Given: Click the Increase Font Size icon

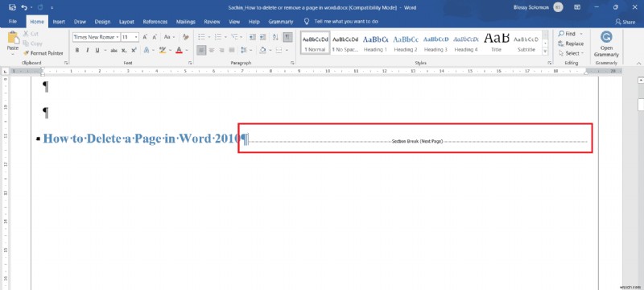Looking at the screenshot, I should click(x=146, y=37).
